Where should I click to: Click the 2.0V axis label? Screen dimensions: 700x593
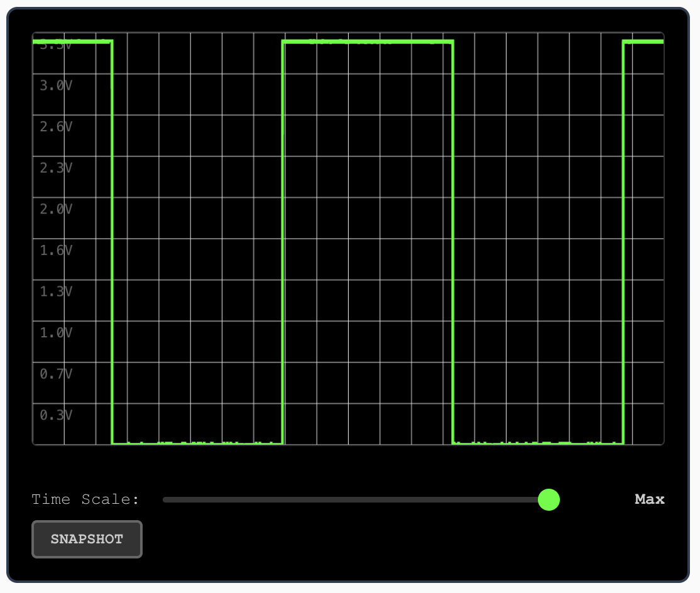(56, 209)
